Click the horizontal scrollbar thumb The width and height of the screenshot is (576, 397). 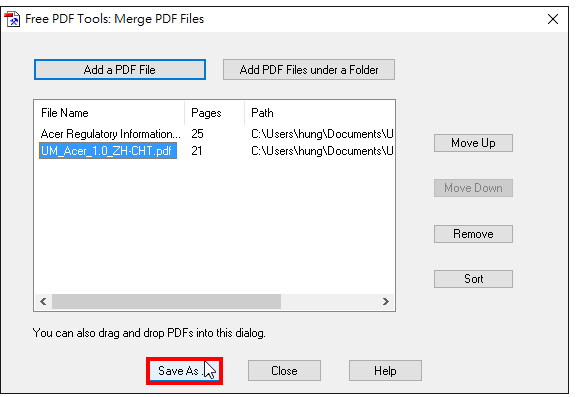(x=166, y=302)
